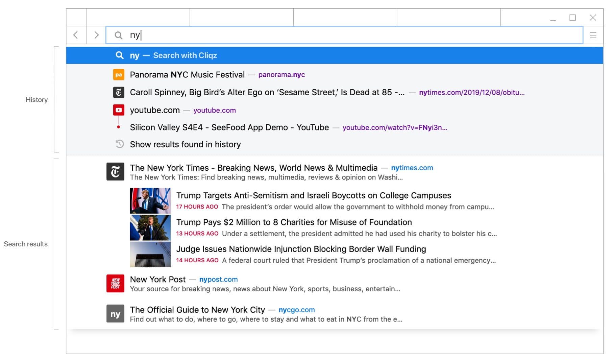Switch to the second browser tab
The width and height of the screenshot is (612, 364).
click(x=242, y=18)
